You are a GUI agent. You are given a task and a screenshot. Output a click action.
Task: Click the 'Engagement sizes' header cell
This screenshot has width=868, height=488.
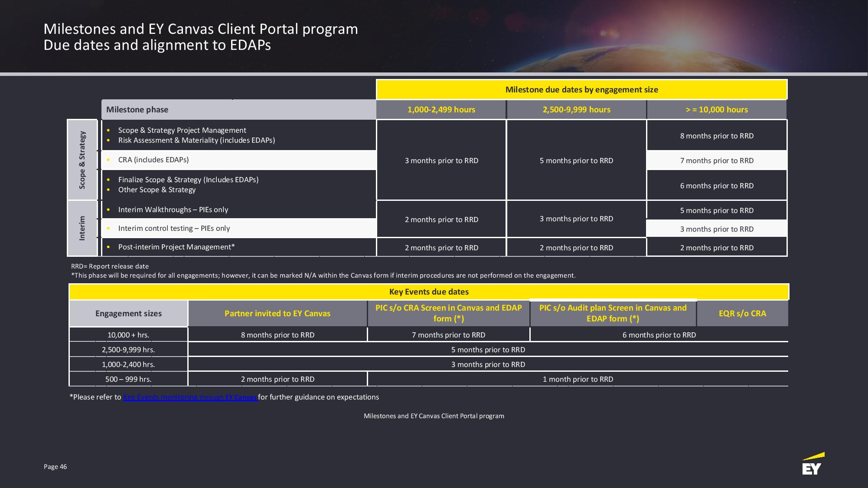pyautogui.click(x=128, y=313)
